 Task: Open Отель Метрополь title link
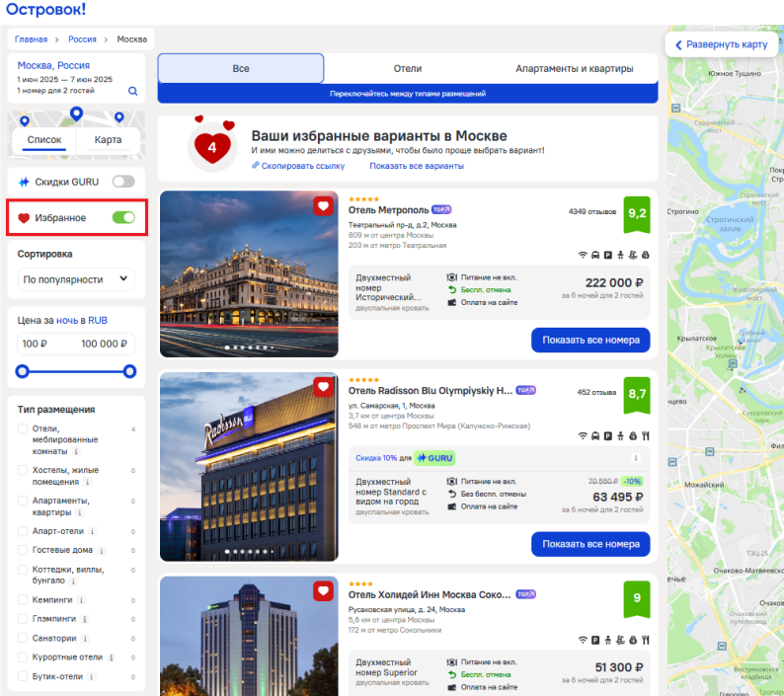(x=388, y=210)
